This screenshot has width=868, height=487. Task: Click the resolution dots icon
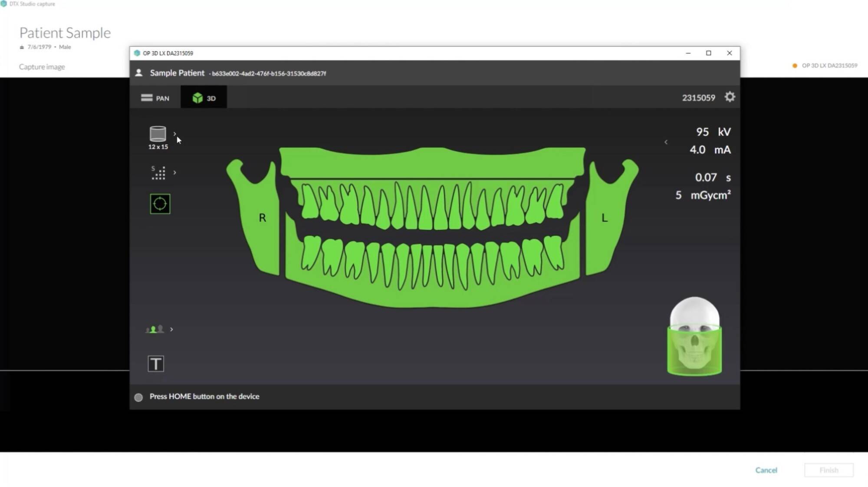coord(158,173)
